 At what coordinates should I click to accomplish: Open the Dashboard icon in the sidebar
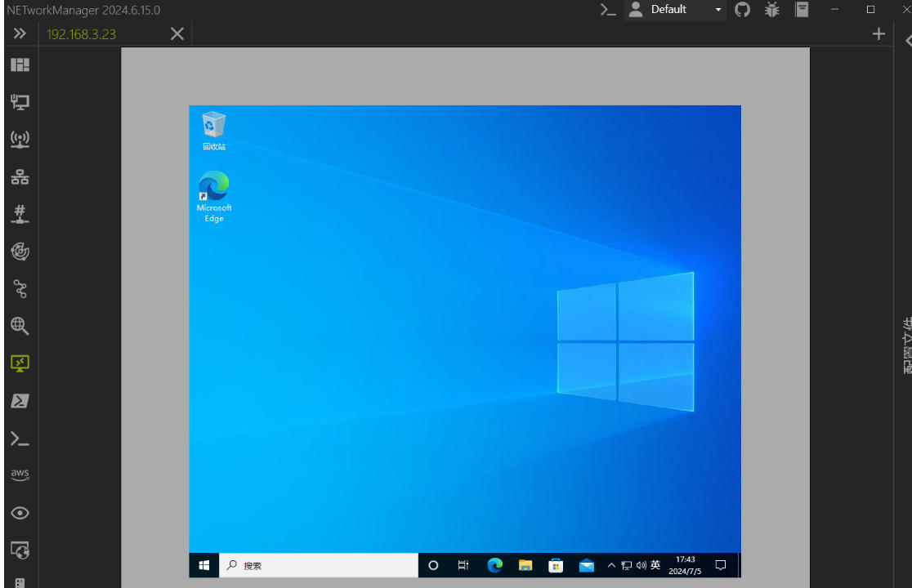(20, 65)
